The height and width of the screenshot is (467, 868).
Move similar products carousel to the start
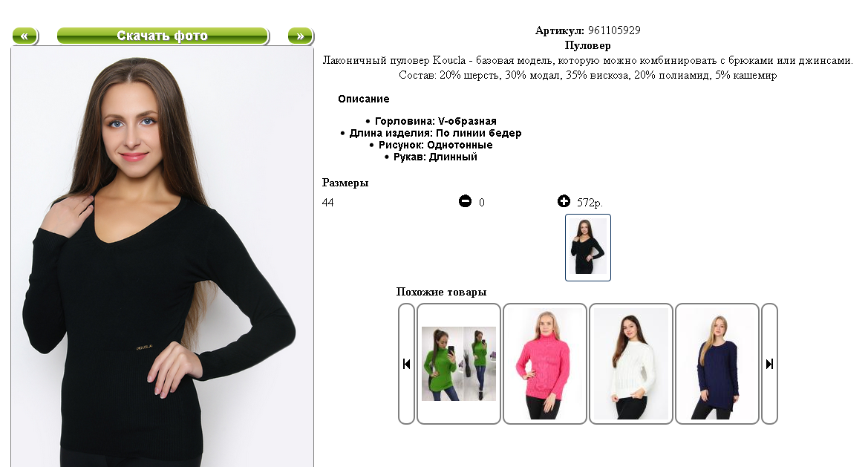pyautogui.click(x=406, y=364)
